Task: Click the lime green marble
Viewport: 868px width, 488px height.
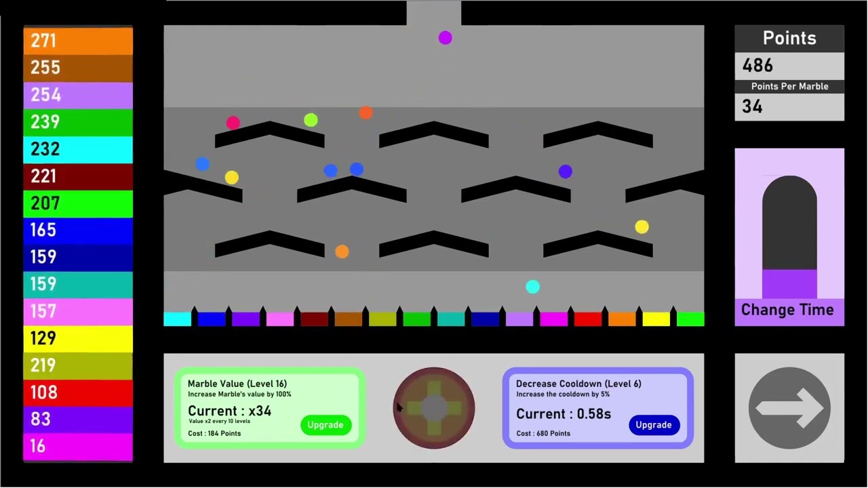Action: tap(311, 120)
